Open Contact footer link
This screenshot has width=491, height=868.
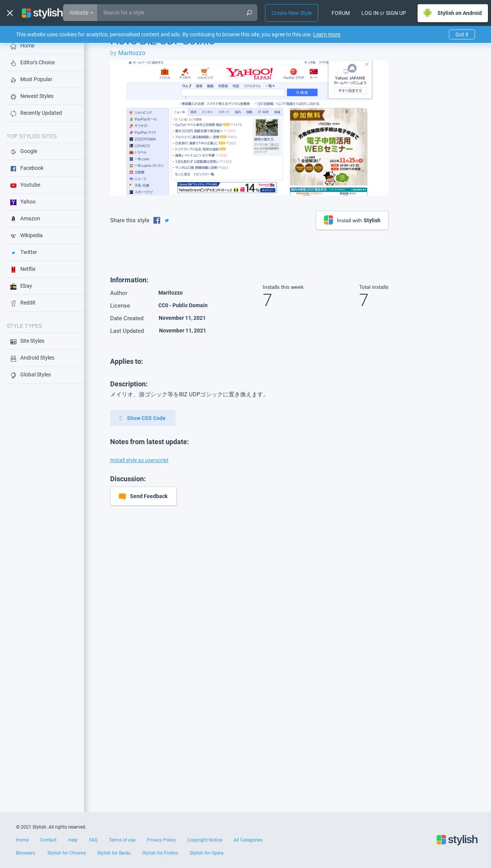pos(48,840)
